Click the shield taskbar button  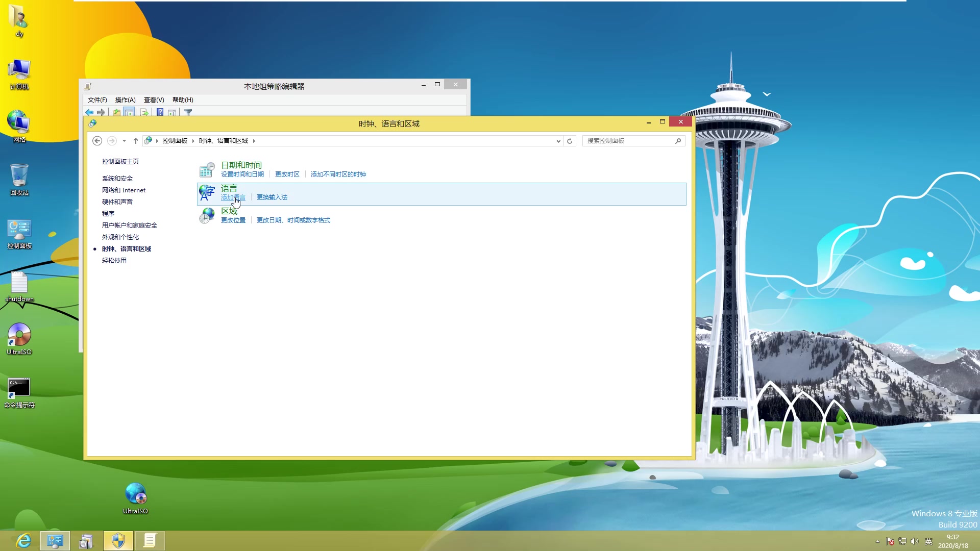(118, 541)
